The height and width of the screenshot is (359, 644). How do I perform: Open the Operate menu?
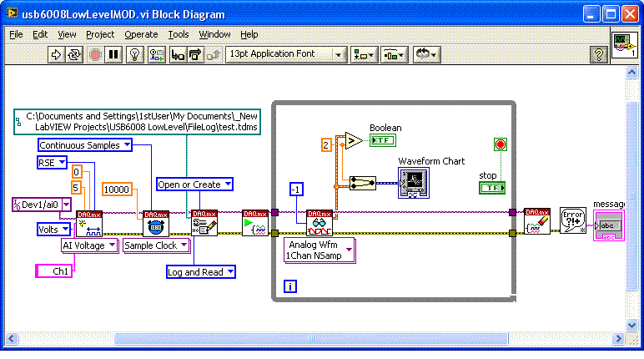(x=141, y=34)
